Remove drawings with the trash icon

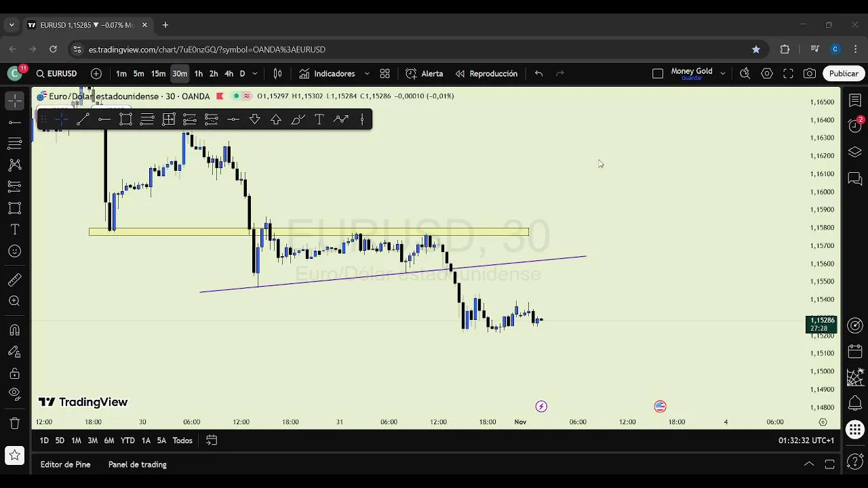click(x=14, y=424)
